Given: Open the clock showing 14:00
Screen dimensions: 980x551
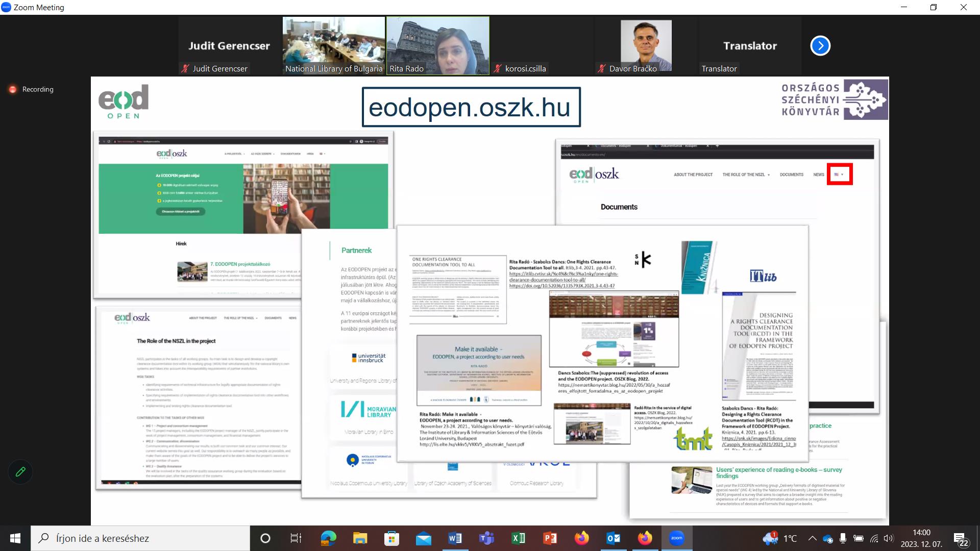Looking at the screenshot, I should click(921, 538).
